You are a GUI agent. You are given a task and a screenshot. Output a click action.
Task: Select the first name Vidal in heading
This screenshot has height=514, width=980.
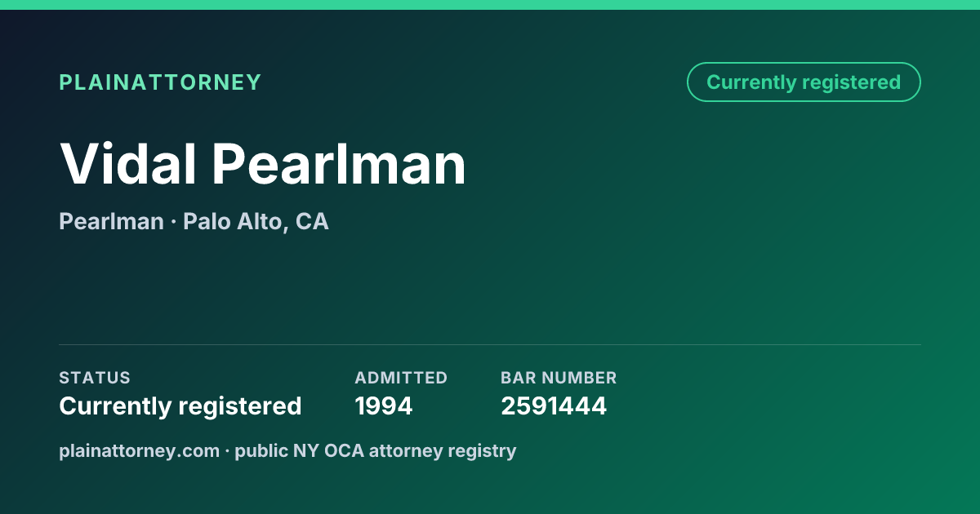click(128, 164)
